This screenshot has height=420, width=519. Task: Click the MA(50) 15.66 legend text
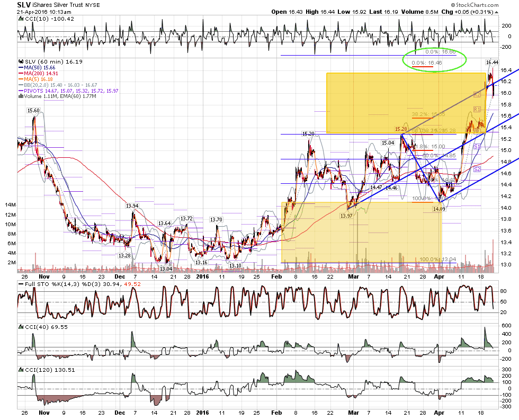click(39, 67)
